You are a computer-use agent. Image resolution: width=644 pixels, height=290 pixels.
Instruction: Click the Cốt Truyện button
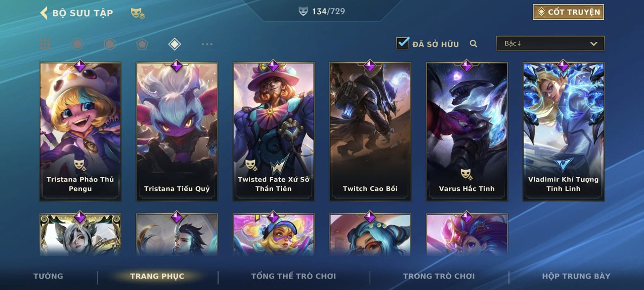pyautogui.click(x=569, y=12)
